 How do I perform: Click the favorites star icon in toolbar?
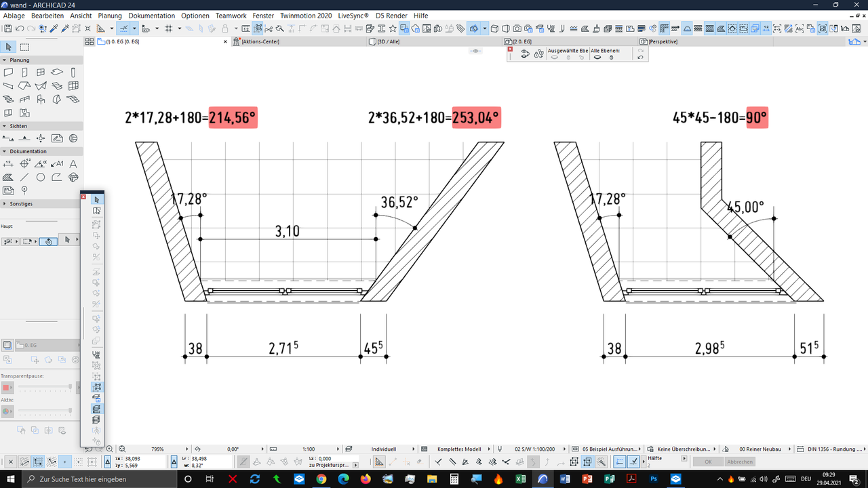(393, 28)
